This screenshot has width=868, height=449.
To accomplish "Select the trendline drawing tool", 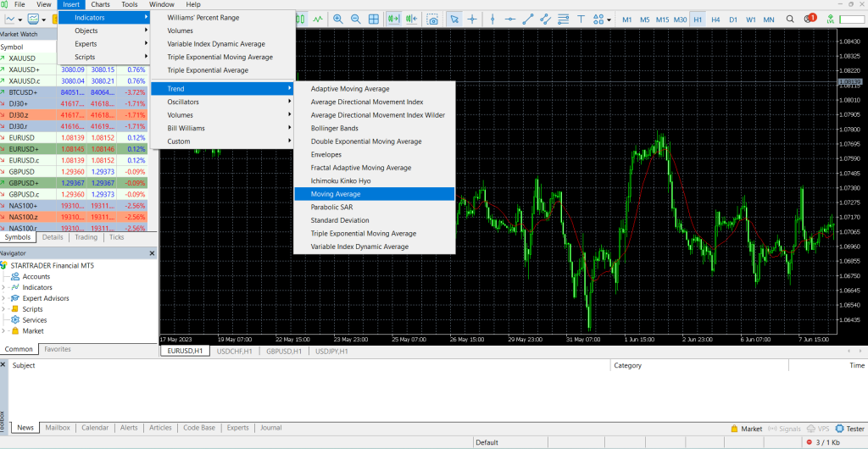I will click(527, 19).
